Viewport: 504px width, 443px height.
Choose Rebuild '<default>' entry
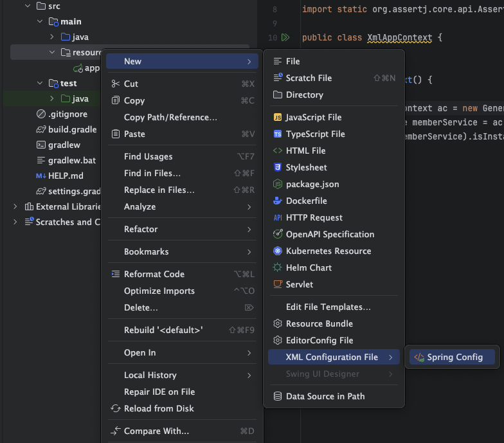click(183, 330)
